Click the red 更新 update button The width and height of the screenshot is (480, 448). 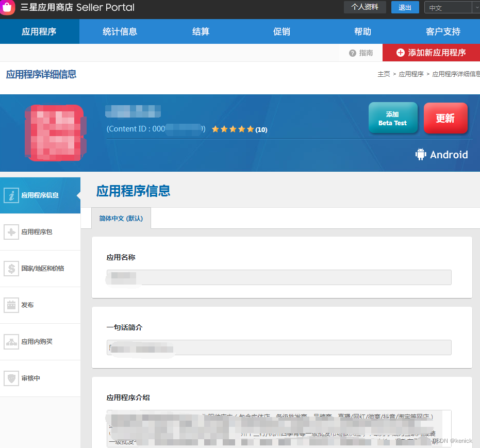[x=445, y=118]
